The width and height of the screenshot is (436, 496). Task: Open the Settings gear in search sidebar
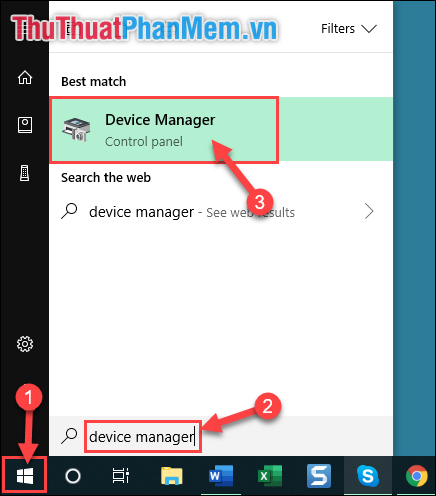[x=25, y=344]
